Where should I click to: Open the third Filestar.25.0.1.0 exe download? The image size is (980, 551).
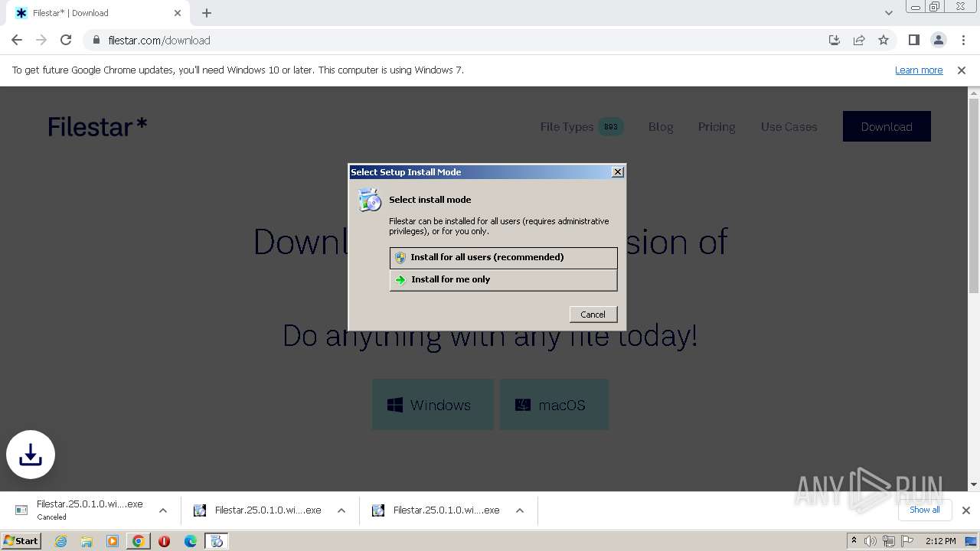coord(437,510)
